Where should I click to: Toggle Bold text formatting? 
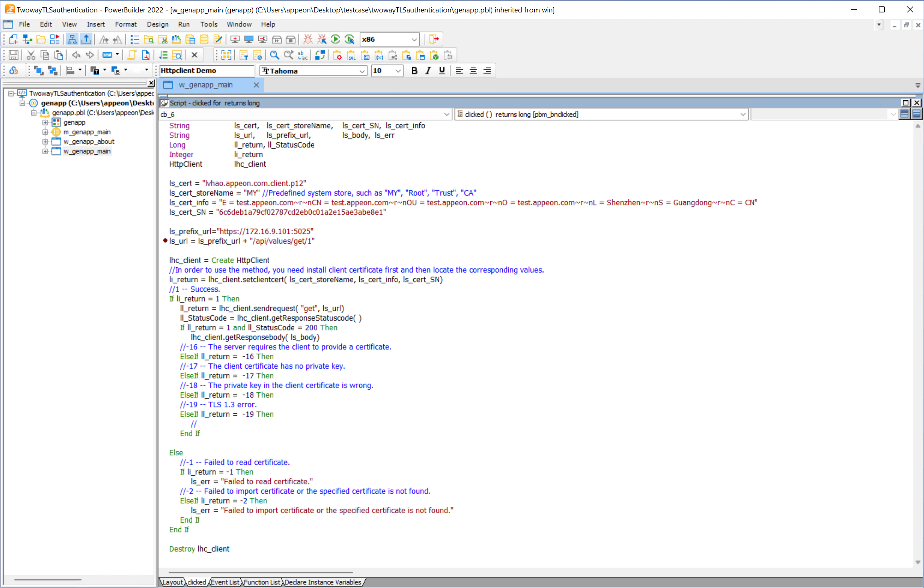(x=415, y=71)
